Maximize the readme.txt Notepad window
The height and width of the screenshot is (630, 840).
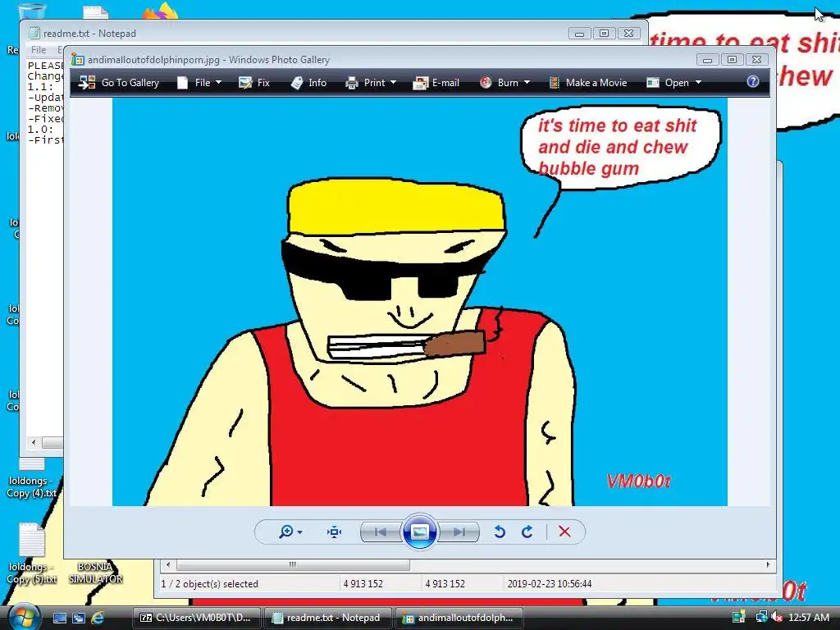tap(604, 33)
